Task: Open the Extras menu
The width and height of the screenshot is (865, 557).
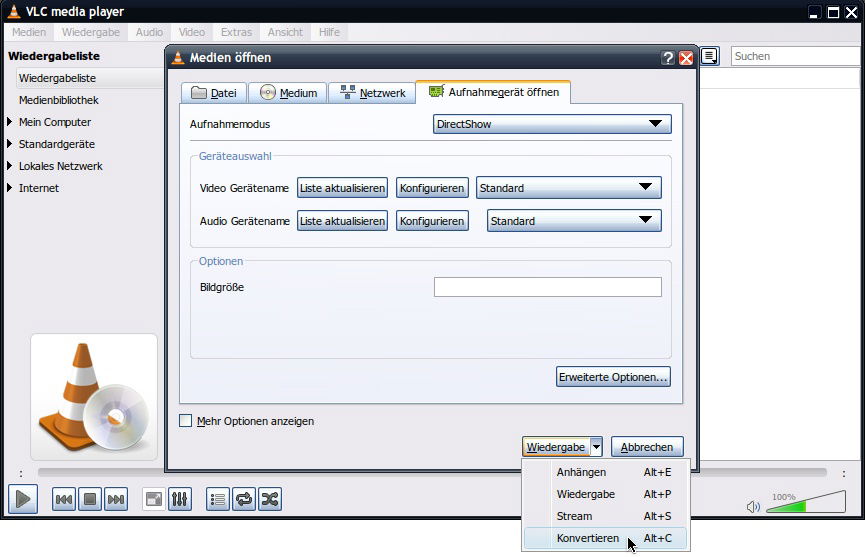Action: coord(236,32)
